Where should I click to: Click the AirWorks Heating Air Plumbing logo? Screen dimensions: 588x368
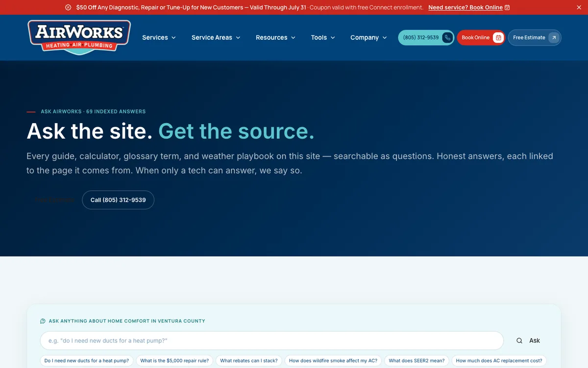coord(79,37)
